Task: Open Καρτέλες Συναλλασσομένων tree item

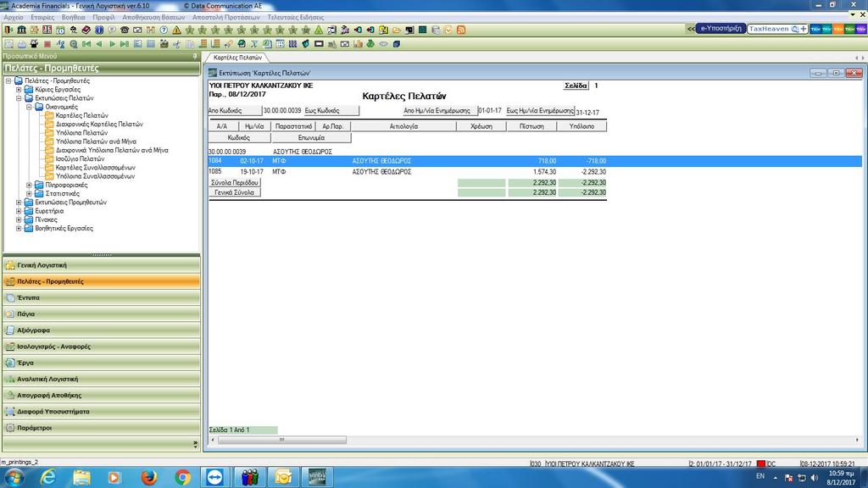Action: pos(95,168)
